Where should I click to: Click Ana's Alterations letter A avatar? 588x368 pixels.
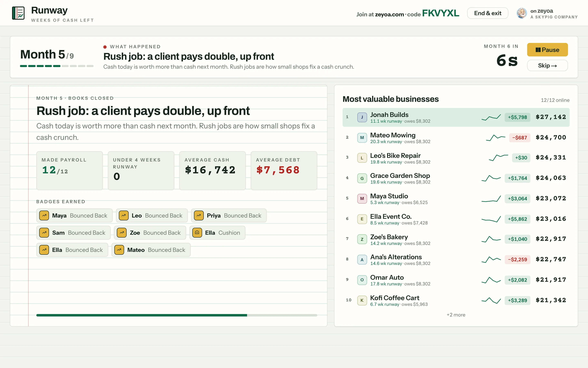point(362,260)
